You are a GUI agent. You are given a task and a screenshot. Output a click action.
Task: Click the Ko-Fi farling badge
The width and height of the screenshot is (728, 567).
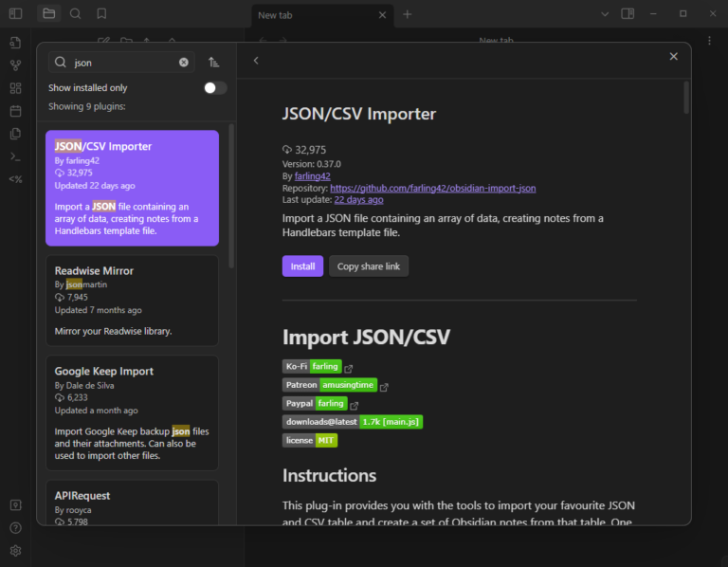click(x=312, y=366)
